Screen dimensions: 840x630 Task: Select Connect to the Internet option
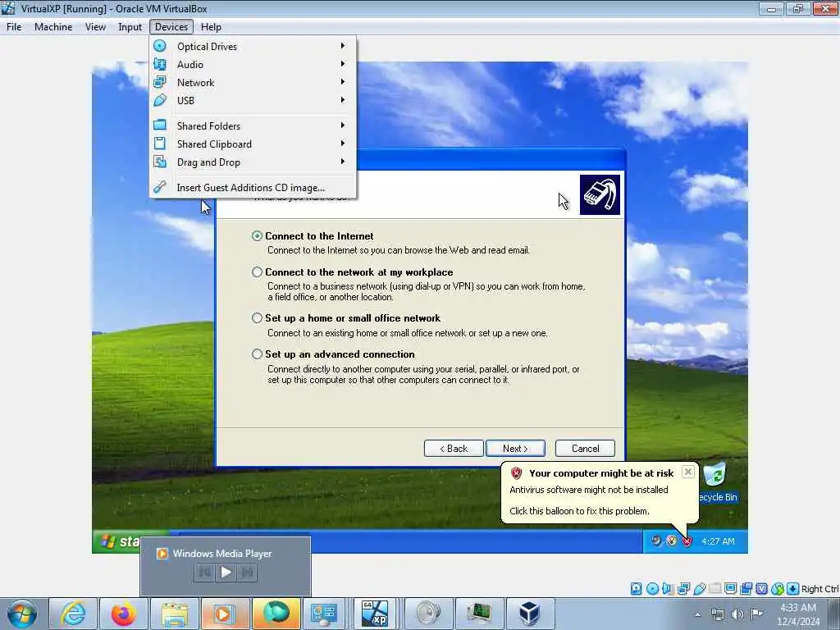click(257, 235)
